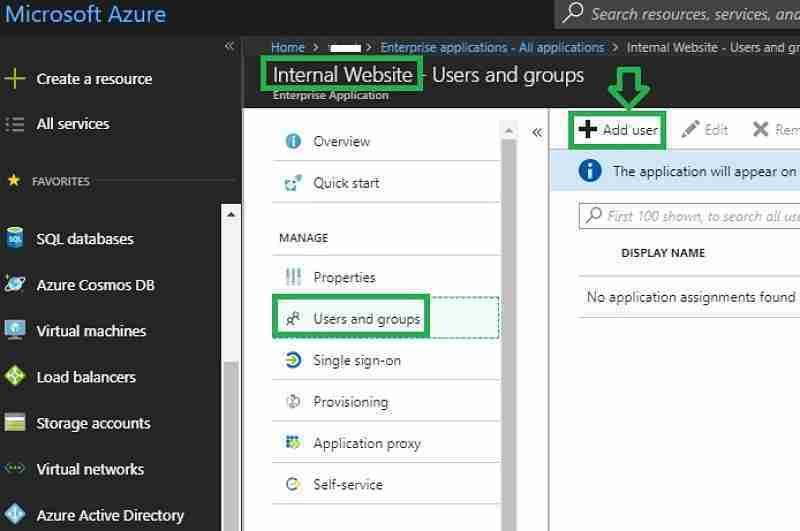800x531 pixels.
Task: Click the Users and groups people icon
Action: pyautogui.click(x=293, y=319)
